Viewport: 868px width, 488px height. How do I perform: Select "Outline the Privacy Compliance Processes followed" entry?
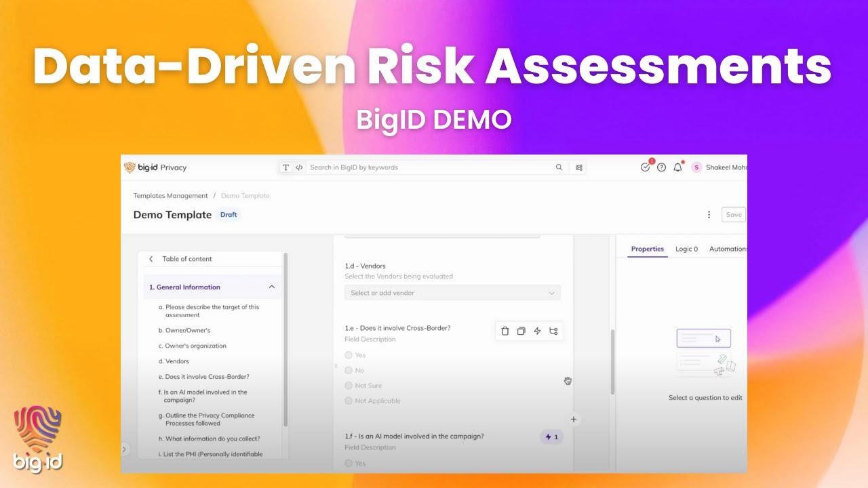206,420
